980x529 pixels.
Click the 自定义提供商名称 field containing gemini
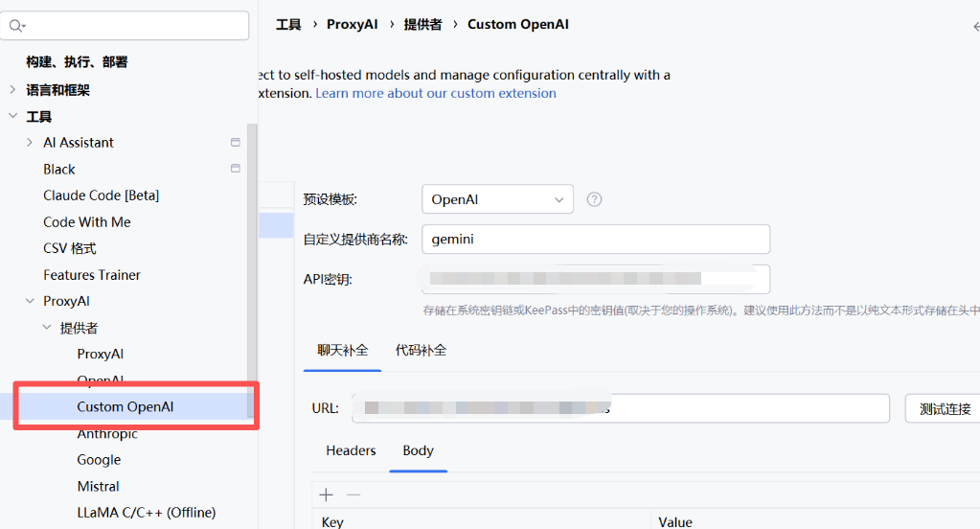click(596, 240)
